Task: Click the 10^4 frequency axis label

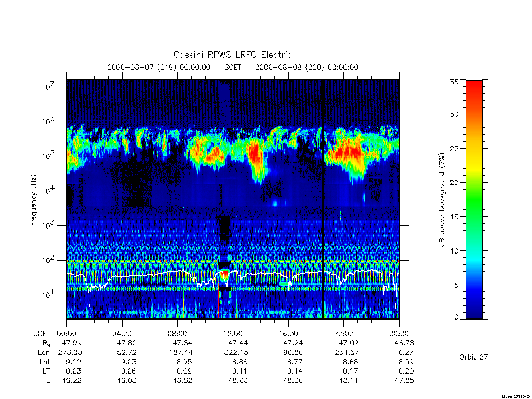Action: click(48, 190)
